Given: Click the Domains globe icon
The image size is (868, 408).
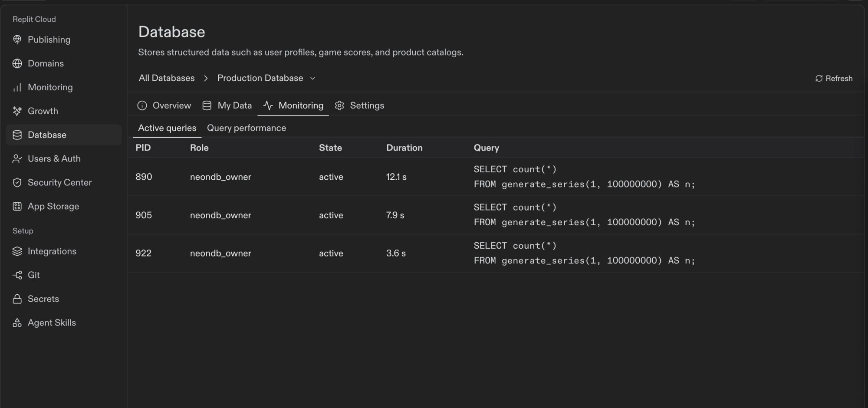Looking at the screenshot, I should 17,63.
